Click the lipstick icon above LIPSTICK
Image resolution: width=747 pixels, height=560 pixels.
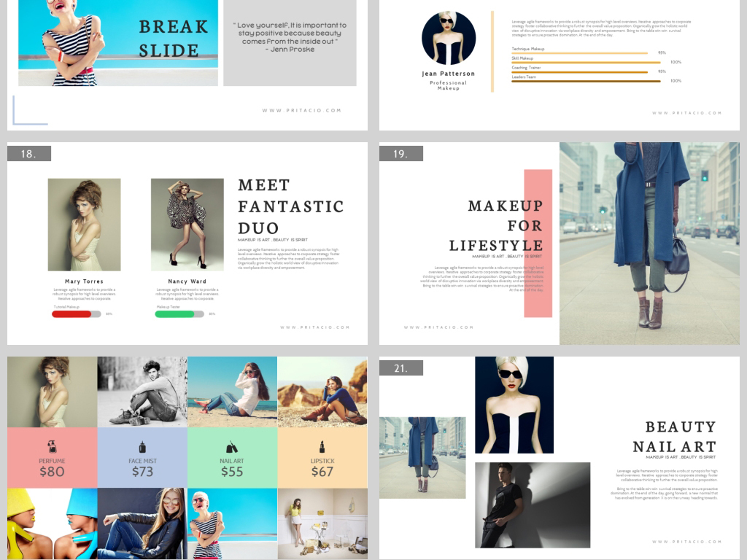pyautogui.click(x=322, y=446)
